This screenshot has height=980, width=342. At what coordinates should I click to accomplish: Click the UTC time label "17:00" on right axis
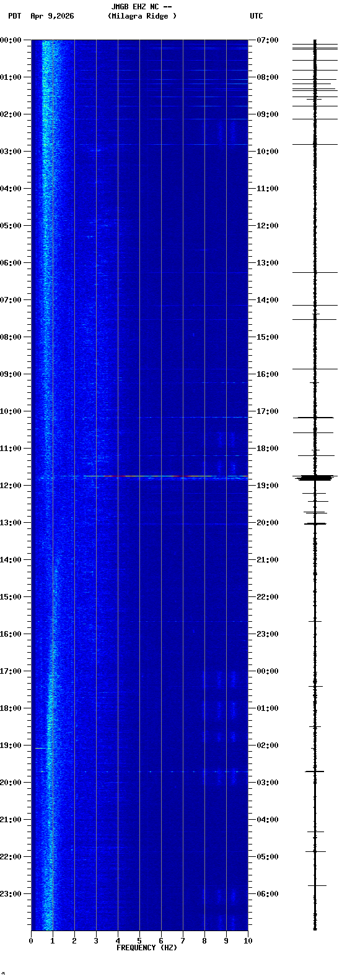click(x=268, y=411)
